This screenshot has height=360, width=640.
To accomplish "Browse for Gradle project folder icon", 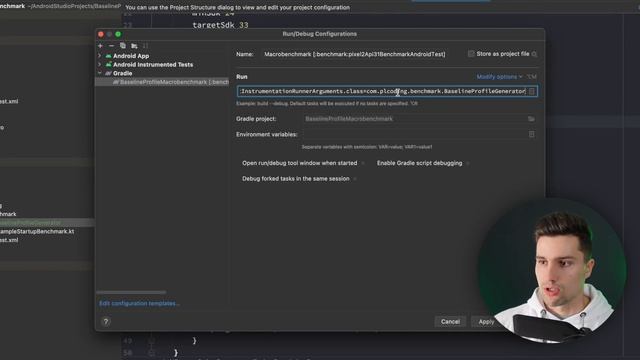I will tap(531, 119).
